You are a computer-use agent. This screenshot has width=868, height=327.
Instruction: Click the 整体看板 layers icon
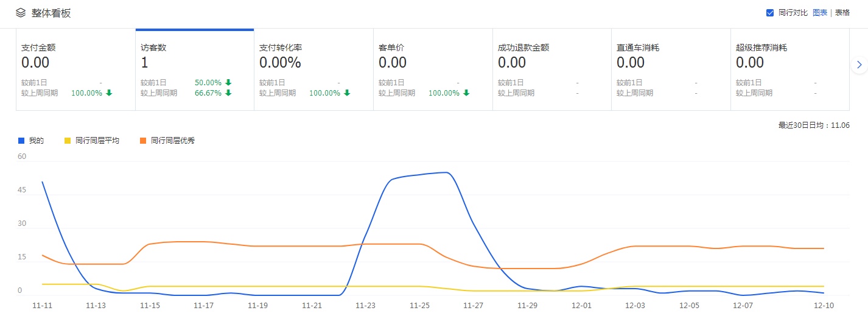point(21,13)
